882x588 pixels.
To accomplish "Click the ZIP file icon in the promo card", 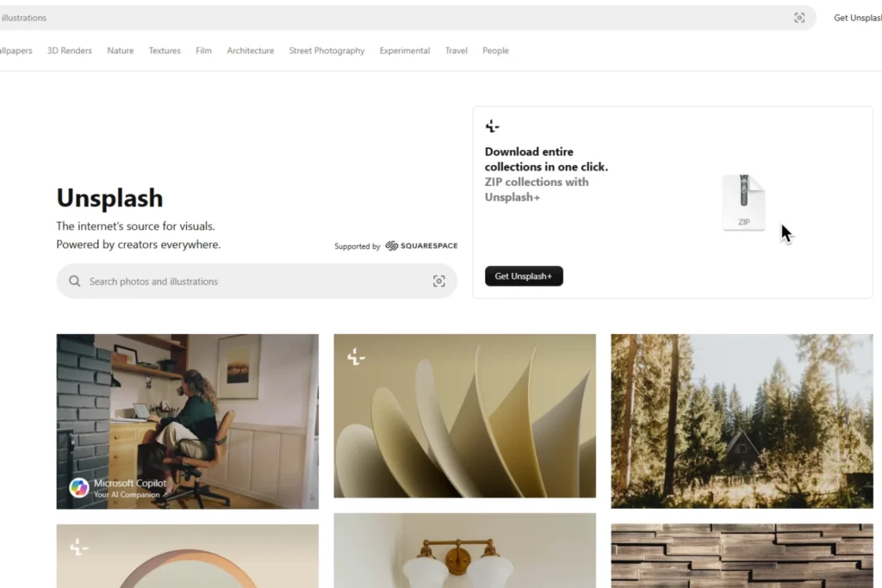I will click(x=743, y=201).
